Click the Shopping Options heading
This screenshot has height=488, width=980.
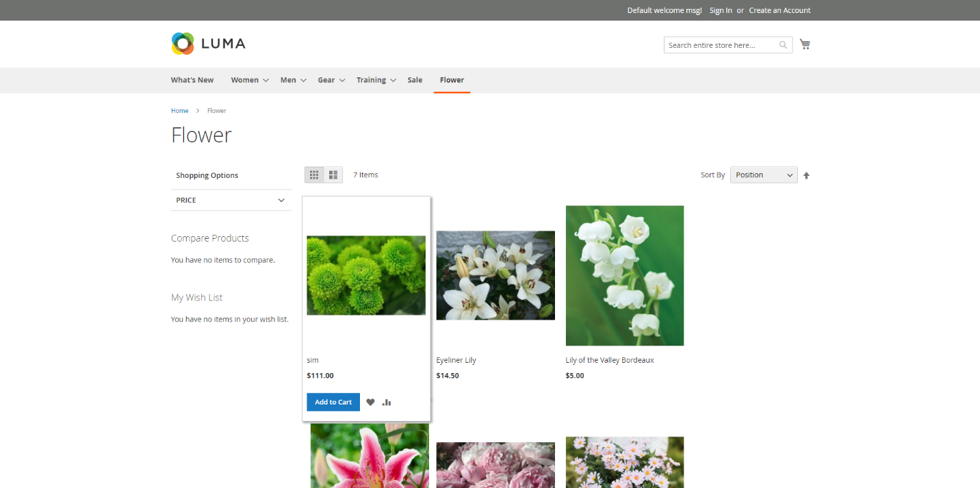[207, 175]
